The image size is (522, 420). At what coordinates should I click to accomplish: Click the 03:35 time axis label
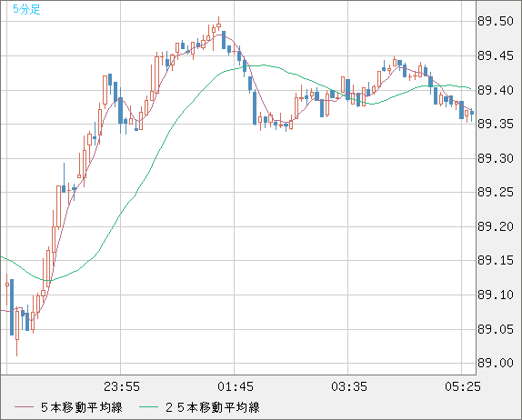[x=349, y=386]
